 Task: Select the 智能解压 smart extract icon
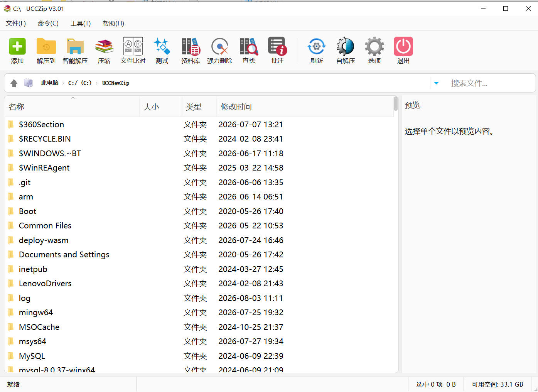[75, 50]
